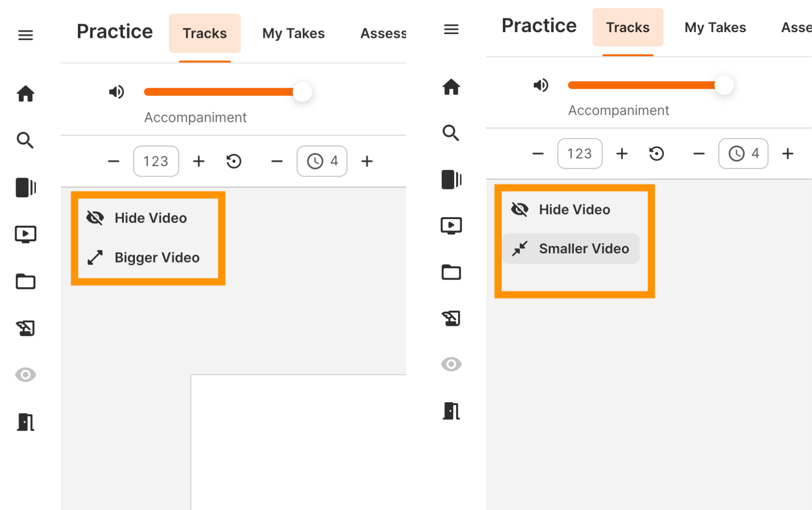
Task: Mute accompaniment via the left panel's speaker icon
Action: pos(116,92)
